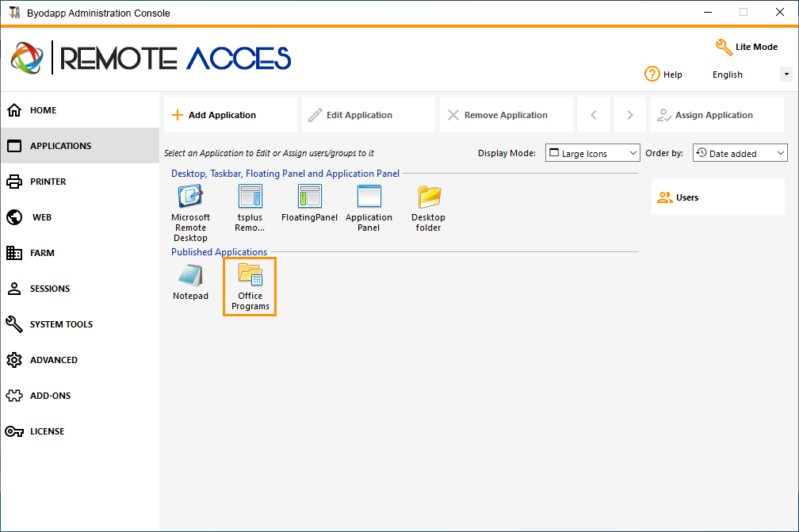Click the Published Applications group header
This screenshot has height=532, width=799.
[x=219, y=252]
